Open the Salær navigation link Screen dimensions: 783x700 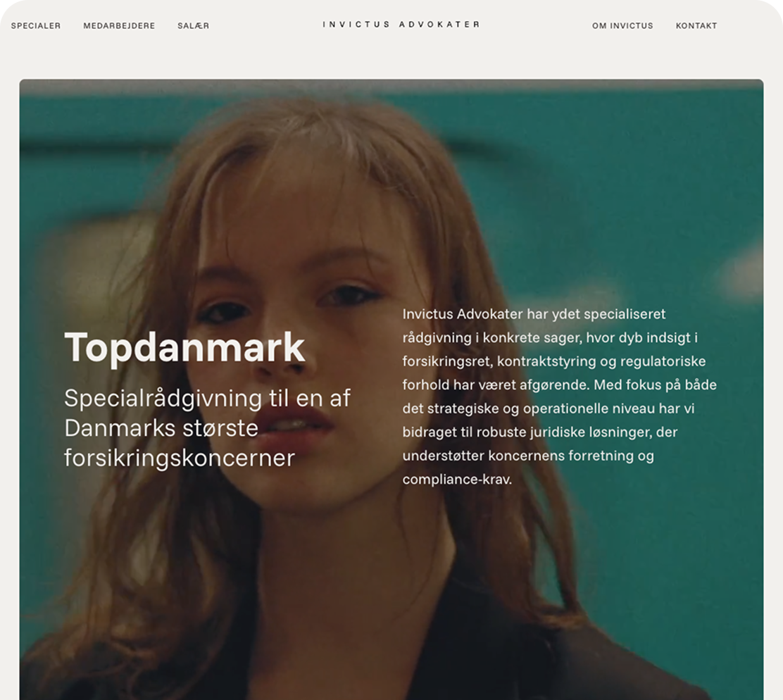tap(193, 25)
